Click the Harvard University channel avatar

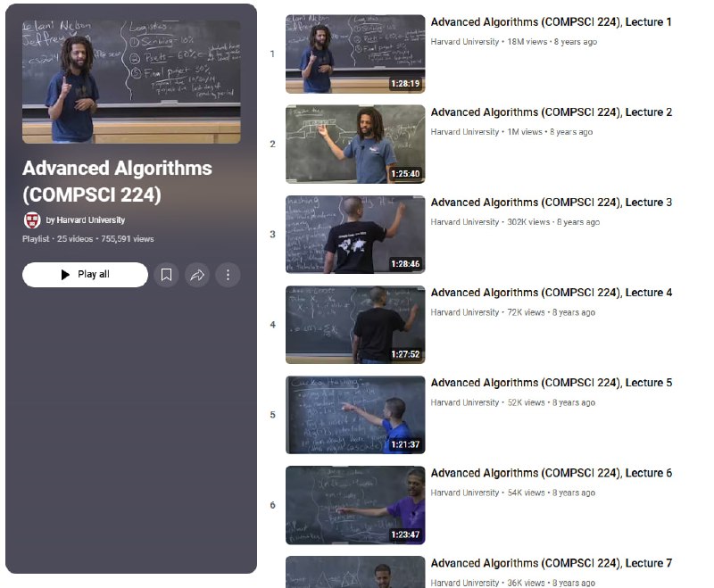(x=32, y=220)
